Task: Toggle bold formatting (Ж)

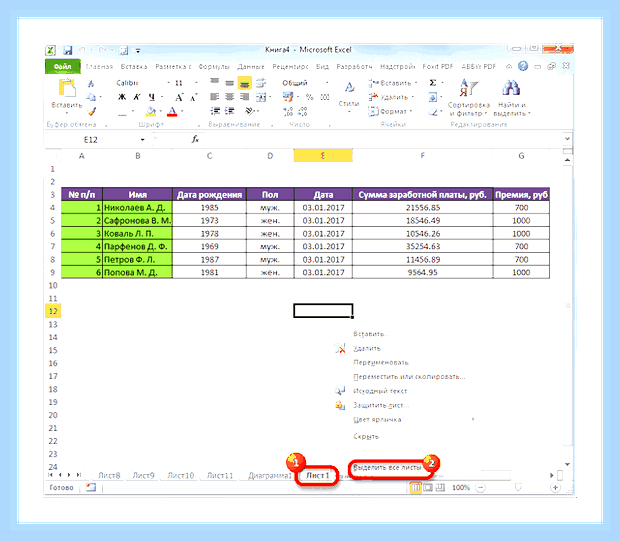Action: coord(122,97)
